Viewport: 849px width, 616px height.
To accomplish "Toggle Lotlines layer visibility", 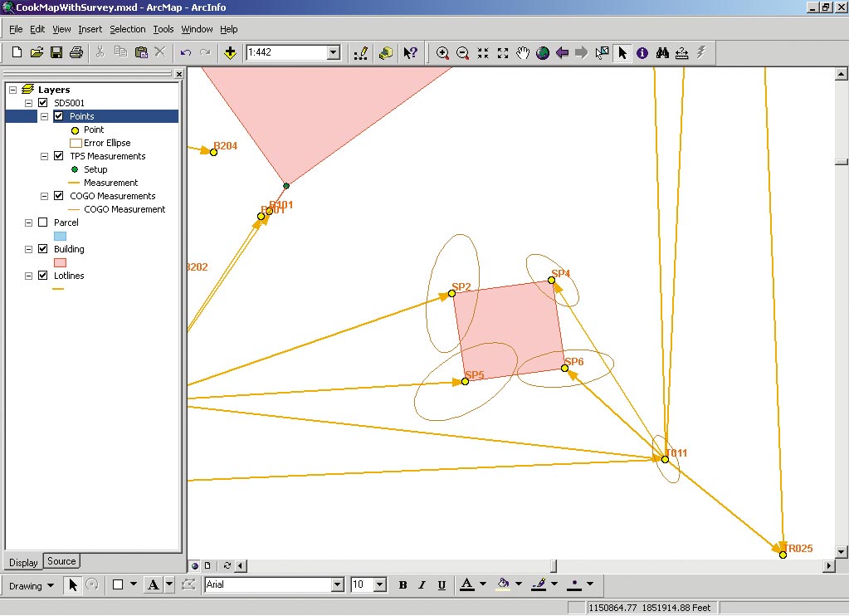I will click(43, 276).
